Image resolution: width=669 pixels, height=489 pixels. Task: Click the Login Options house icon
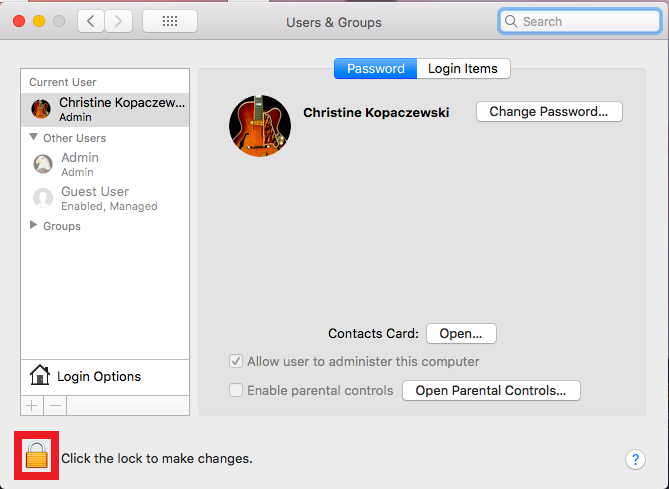tap(40, 375)
